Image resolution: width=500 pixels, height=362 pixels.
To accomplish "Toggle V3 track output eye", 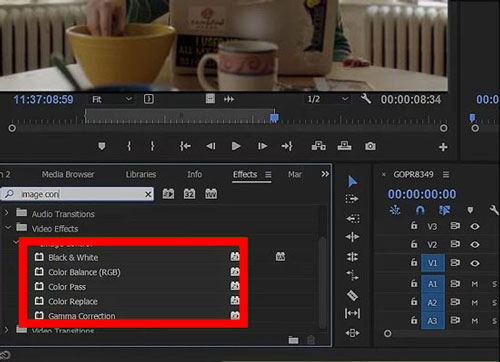I will pos(475,226).
